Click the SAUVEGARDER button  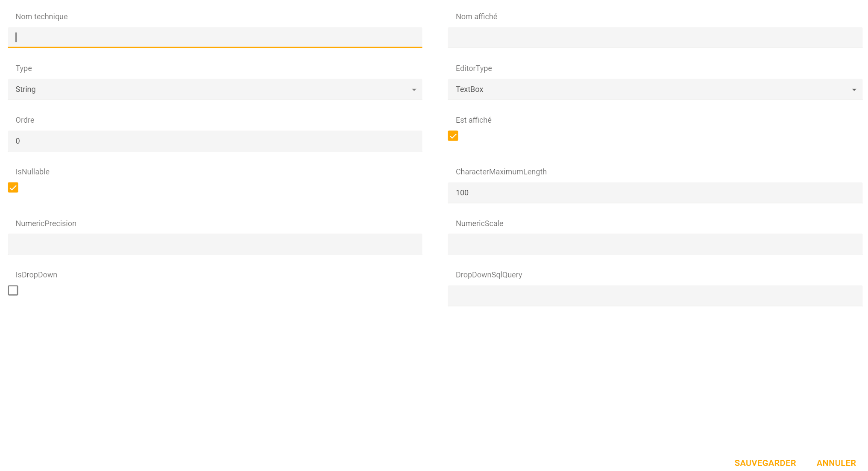[765, 463]
